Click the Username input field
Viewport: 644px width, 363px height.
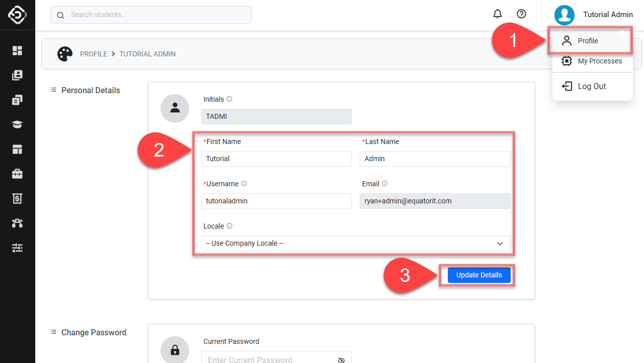276,201
